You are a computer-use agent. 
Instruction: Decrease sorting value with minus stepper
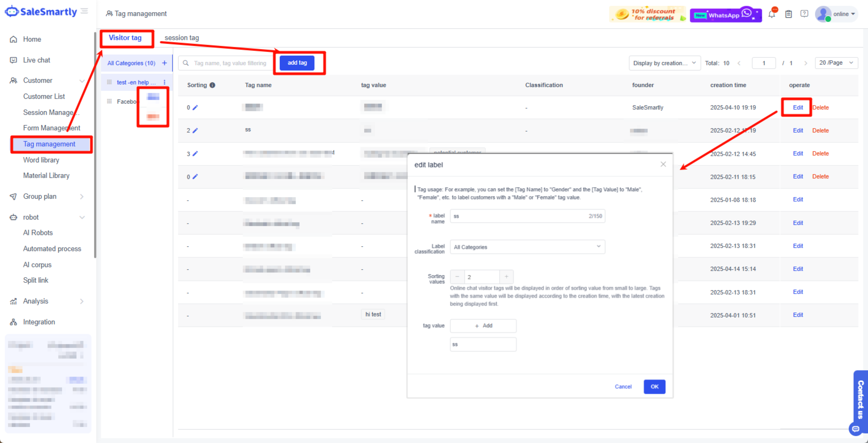pyautogui.click(x=457, y=277)
